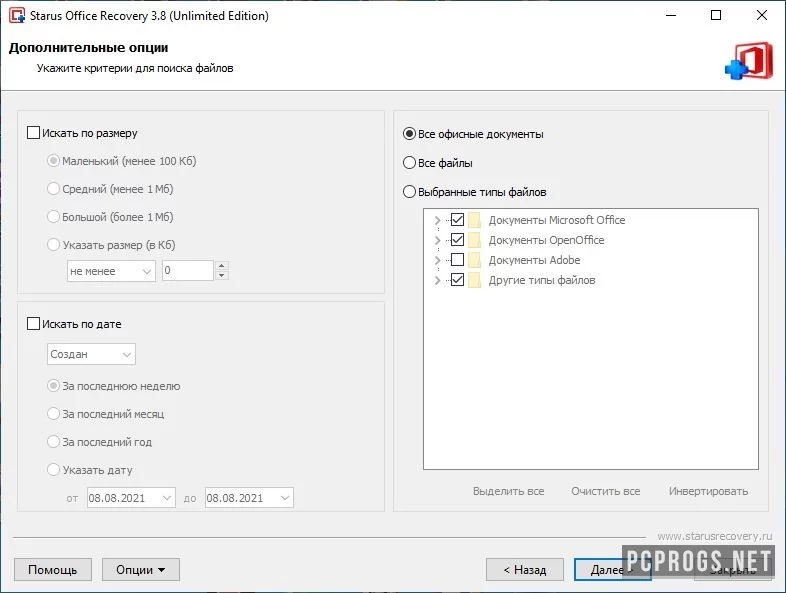Click the Документы OpenOffice folder icon
Screen dimensions: 786x593
[474, 240]
